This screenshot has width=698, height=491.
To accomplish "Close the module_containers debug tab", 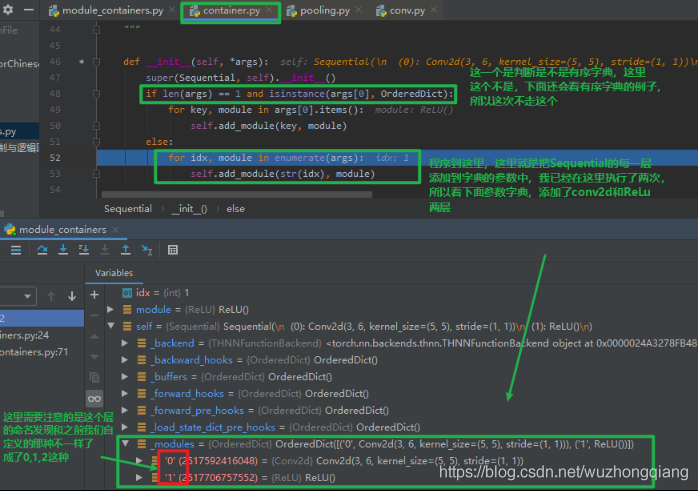I will pos(115,230).
